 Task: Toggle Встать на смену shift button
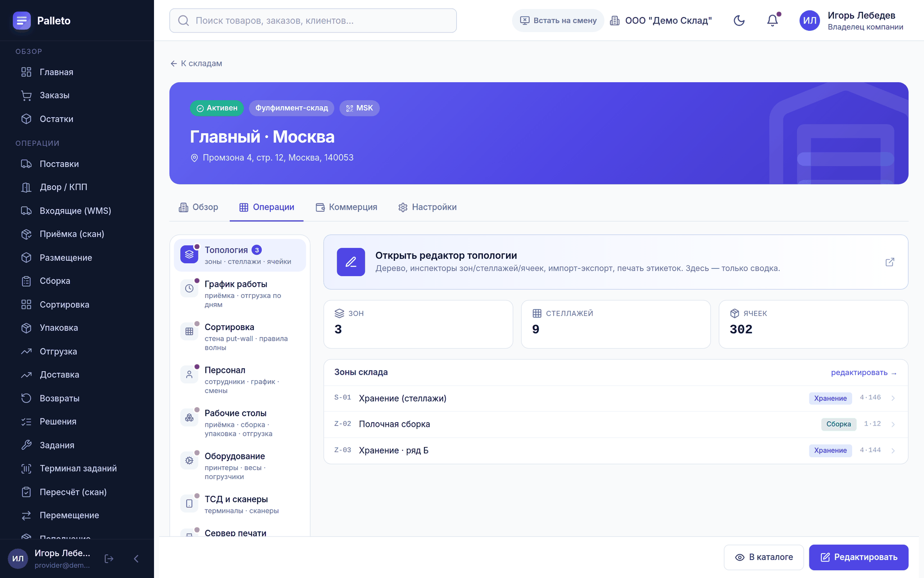558,21
